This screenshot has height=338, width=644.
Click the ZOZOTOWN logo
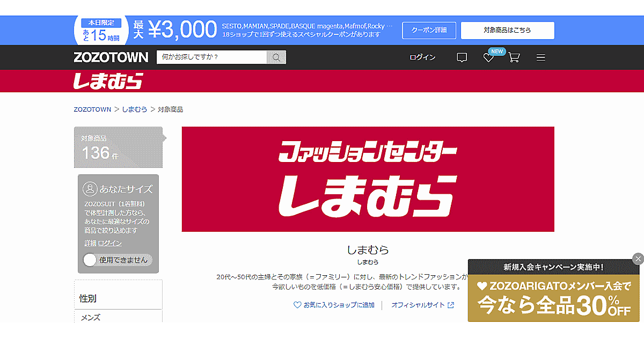pos(111,57)
